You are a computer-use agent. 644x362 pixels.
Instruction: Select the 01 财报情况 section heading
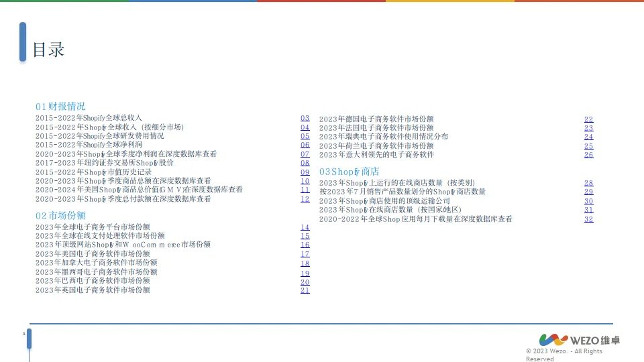(x=60, y=107)
